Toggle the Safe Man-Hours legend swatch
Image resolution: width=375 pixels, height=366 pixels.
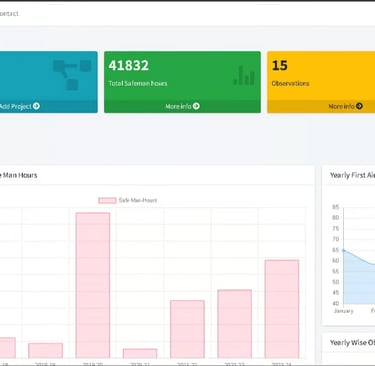pos(107,200)
